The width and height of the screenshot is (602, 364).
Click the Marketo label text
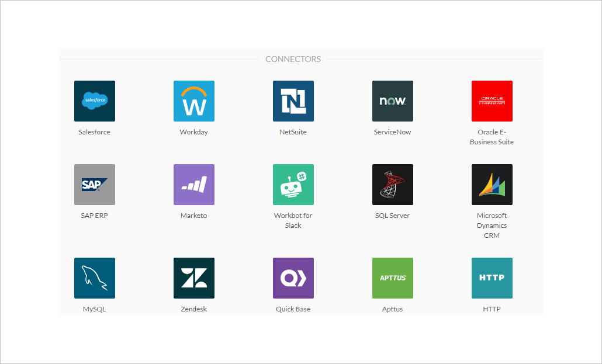click(x=193, y=215)
